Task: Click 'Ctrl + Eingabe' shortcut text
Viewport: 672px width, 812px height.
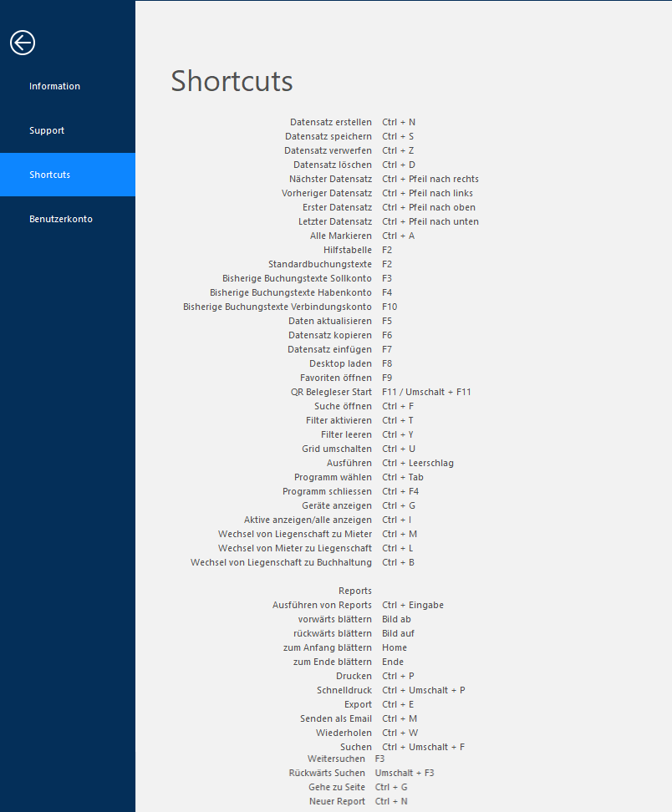Action: click(x=413, y=605)
